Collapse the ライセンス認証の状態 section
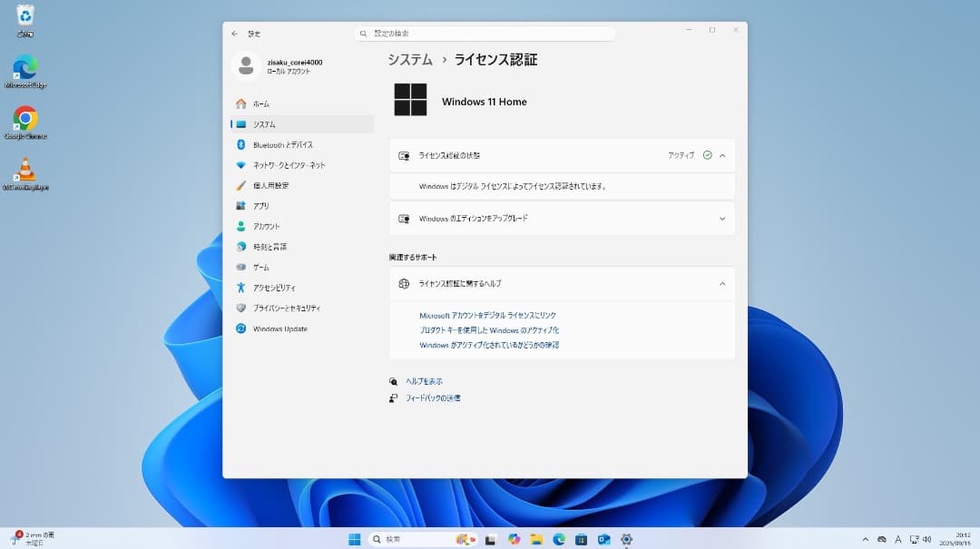 pyautogui.click(x=722, y=156)
